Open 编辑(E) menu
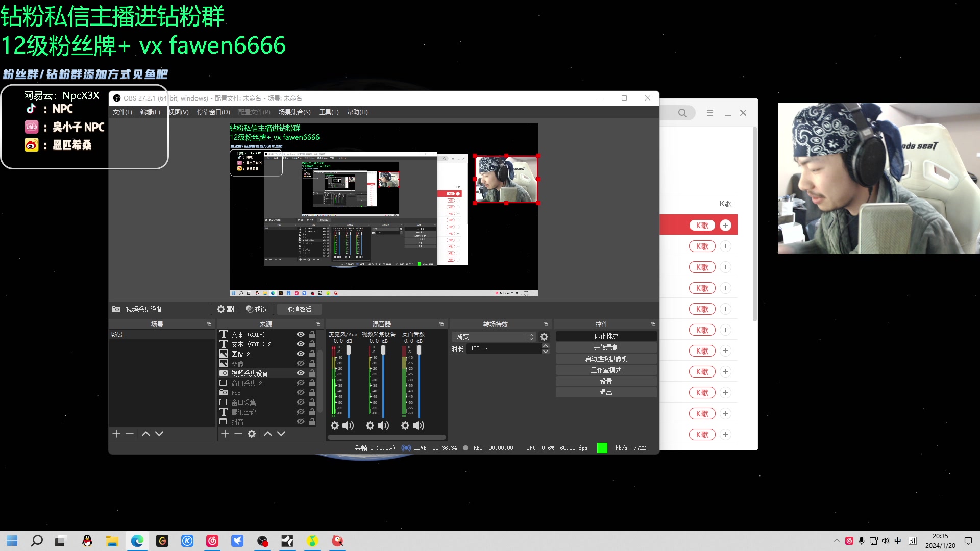This screenshot has height=551, width=980. point(150,112)
